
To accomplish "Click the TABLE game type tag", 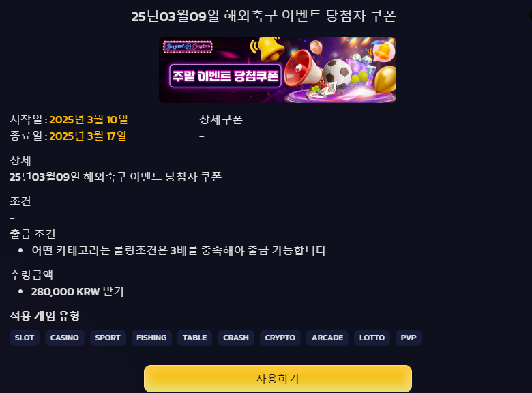I will (195, 338).
